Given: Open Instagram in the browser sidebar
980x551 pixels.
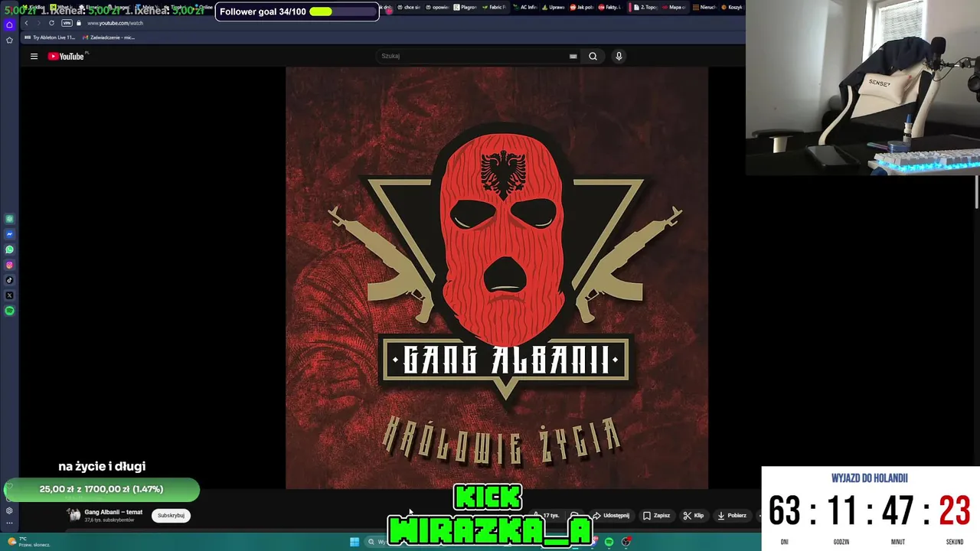Looking at the screenshot, I should point(9,265).
